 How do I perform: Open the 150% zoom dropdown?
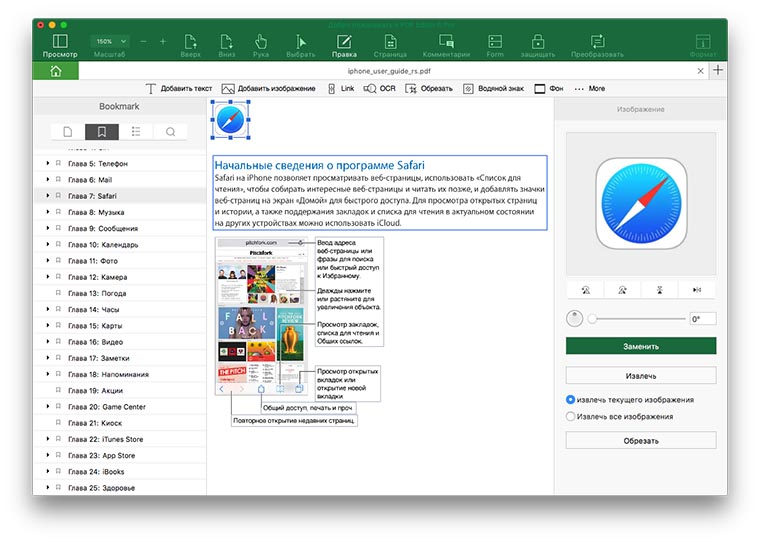coord(109,41)
